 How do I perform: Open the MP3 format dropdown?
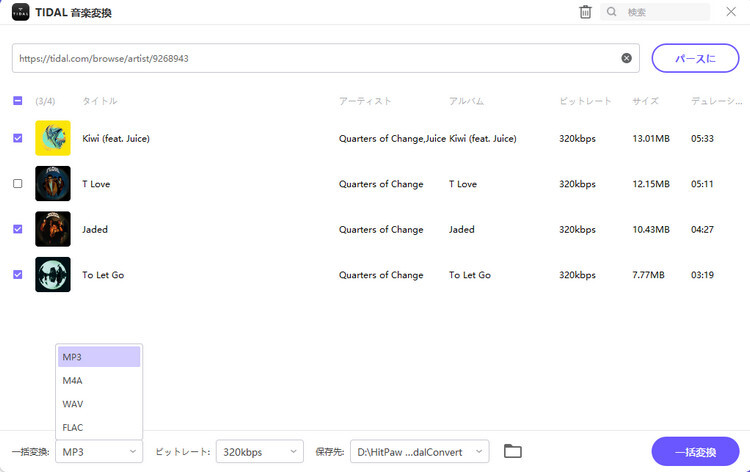(x=99, y=451)
